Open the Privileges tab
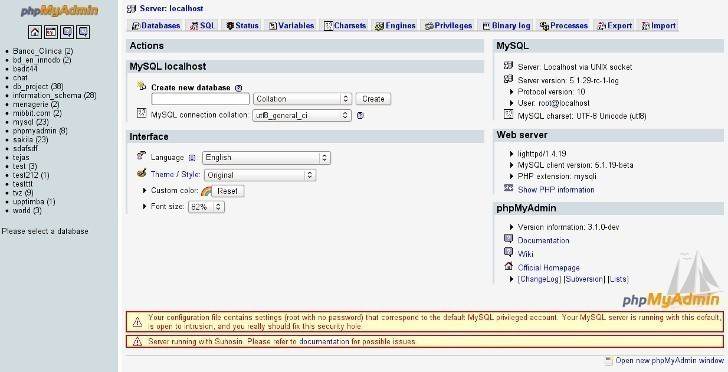728x372 pixels. pos(448,26)
